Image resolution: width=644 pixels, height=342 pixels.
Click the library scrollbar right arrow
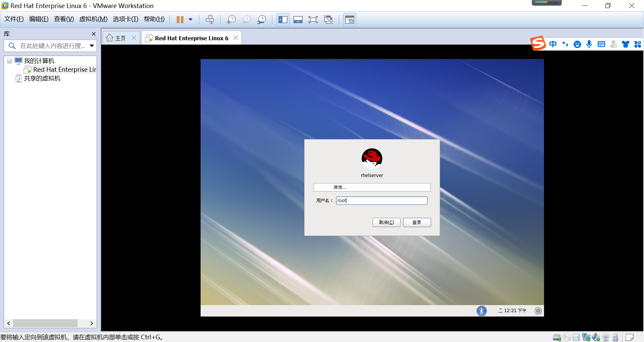[92, 323]
